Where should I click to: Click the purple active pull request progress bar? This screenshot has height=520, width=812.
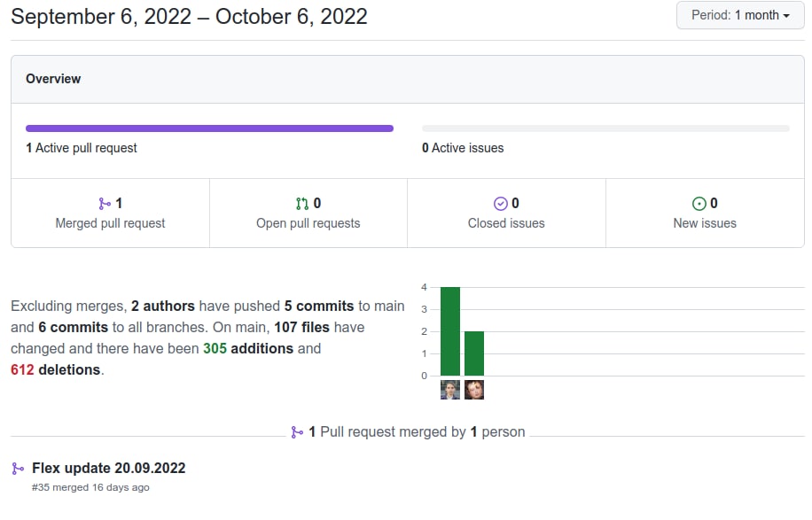point(209,128)
